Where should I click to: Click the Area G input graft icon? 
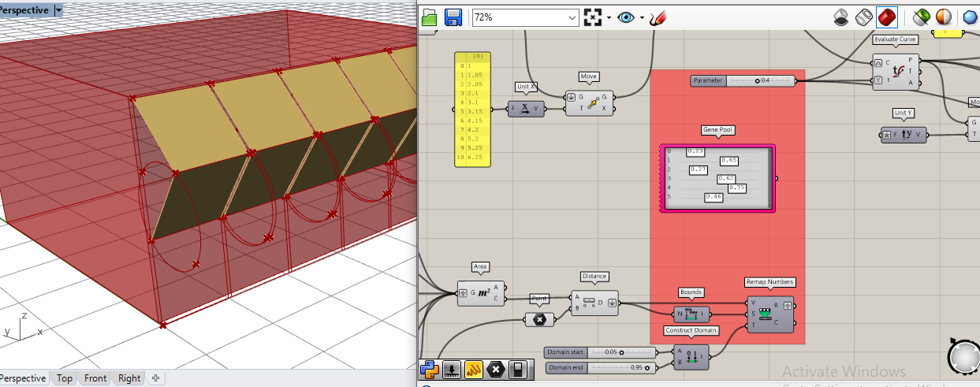[x=464, y=294]
